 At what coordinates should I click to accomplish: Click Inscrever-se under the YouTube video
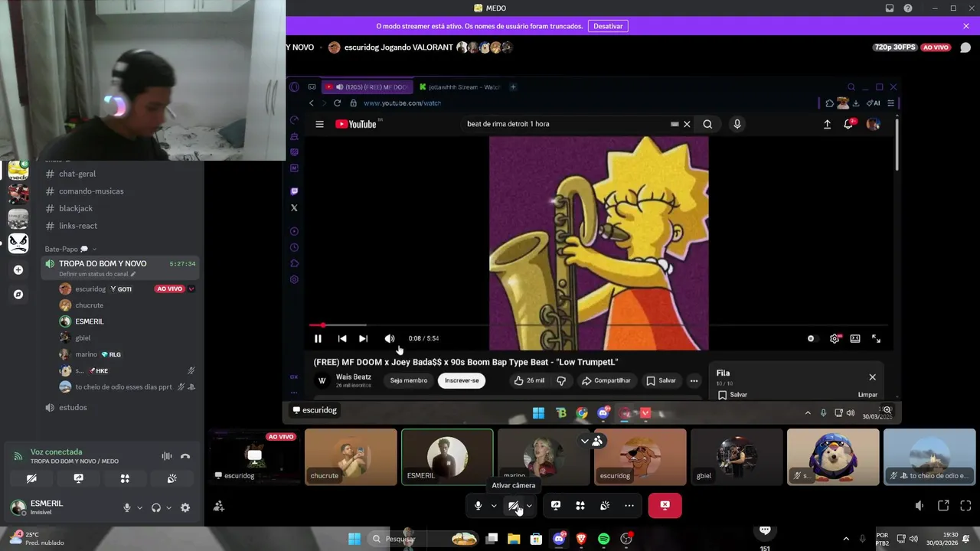click(462, 380)
